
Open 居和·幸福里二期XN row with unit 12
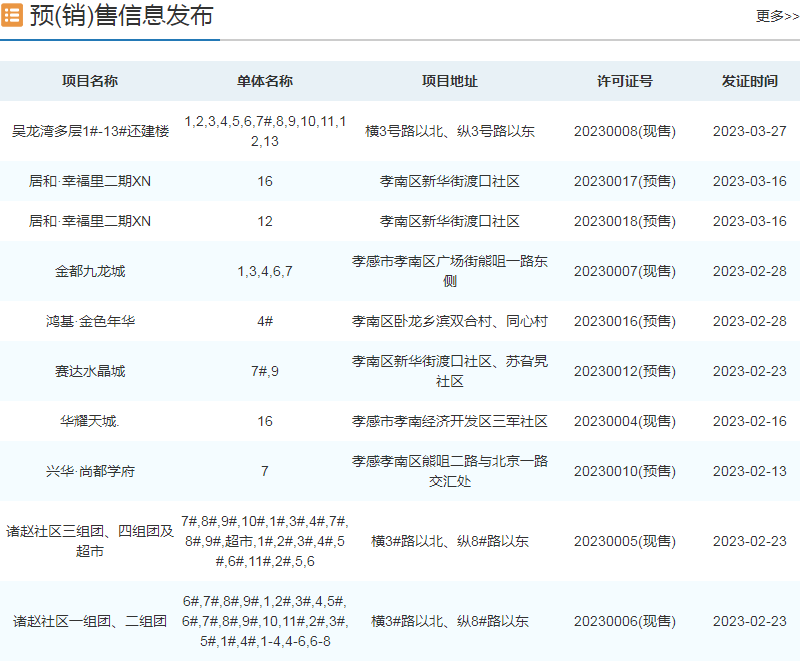[x=90, y=221]
